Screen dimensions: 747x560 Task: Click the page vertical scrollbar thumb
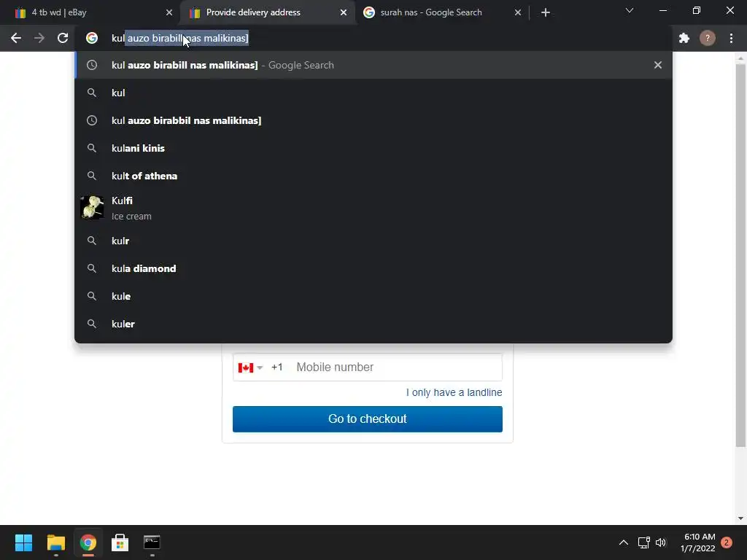740,254
